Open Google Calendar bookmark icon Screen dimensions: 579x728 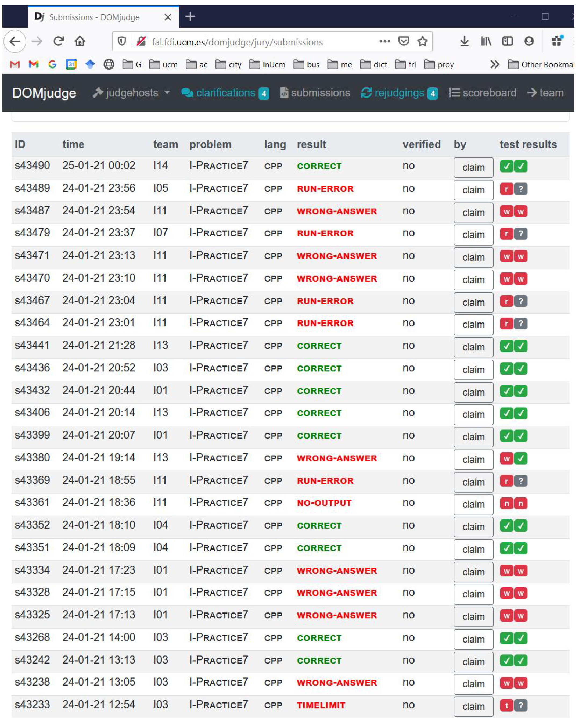click(71, 64)
